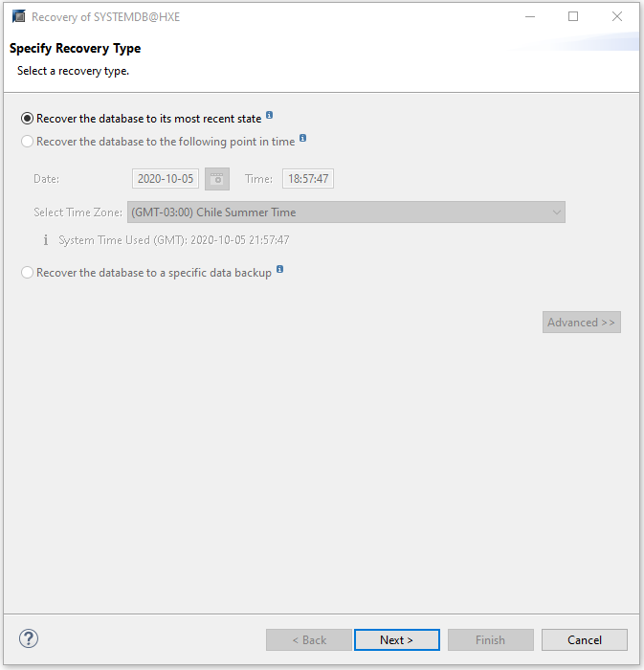Open info icon beside specific data backup option

pyautogui.click(x=279, y=269)
